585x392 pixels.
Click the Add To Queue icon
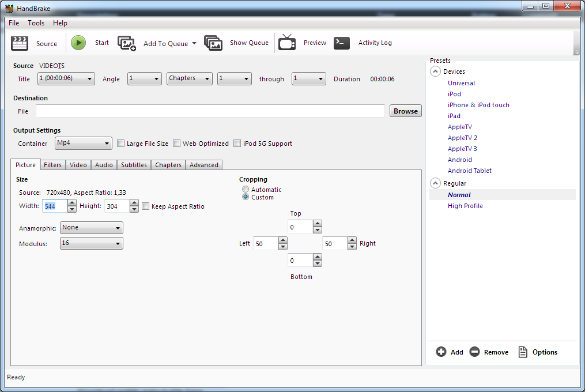[x=127, y=43]
